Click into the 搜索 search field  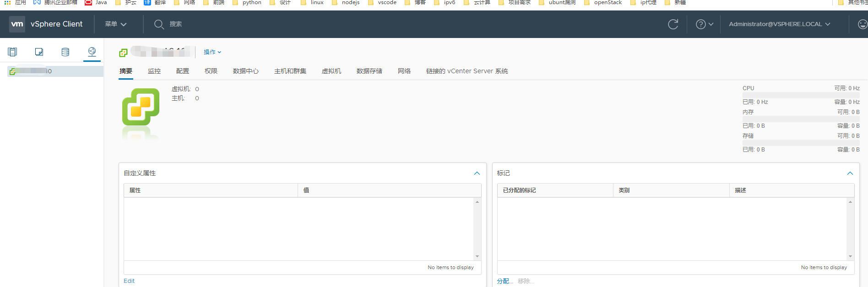[176, 24]
